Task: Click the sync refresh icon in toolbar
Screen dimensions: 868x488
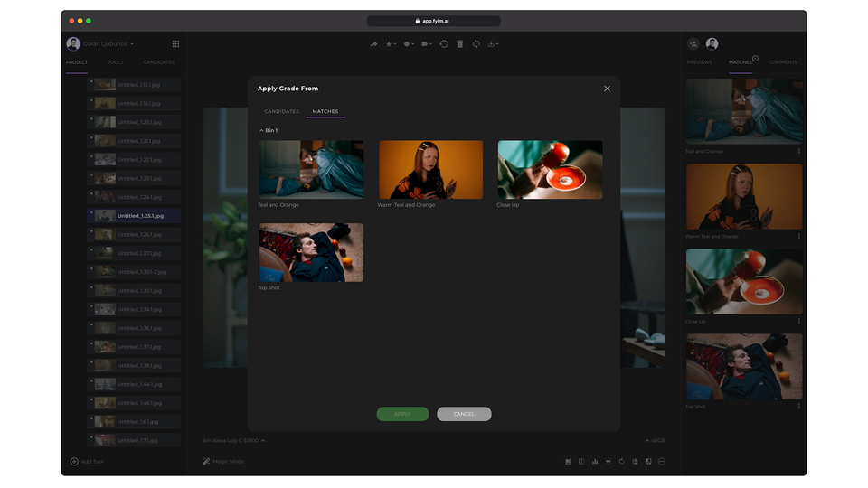Action: [476, 44]
